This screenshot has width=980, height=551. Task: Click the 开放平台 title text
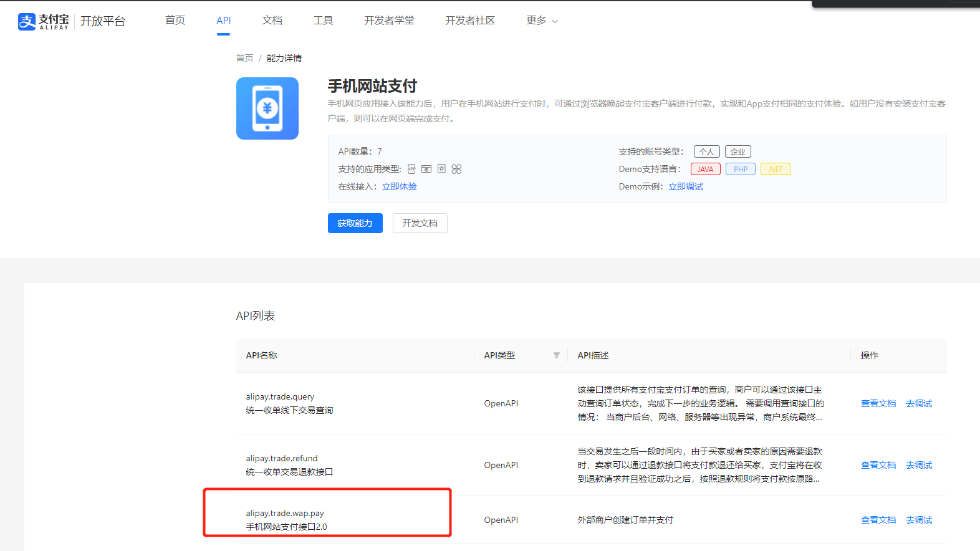pos(103,21)
